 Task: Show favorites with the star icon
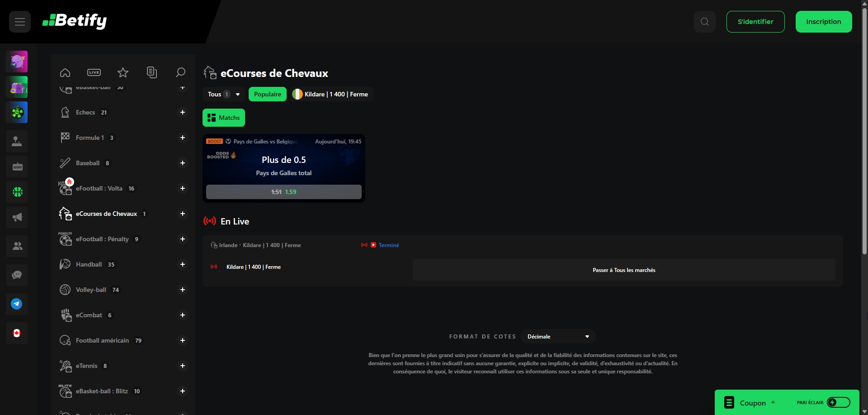click(123, 72)
